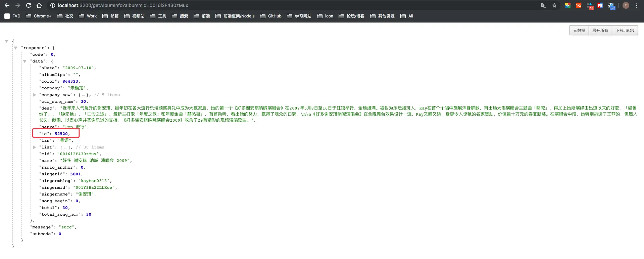Select the singerid value 5081
This screenshot has height=259, width=644.
pyautogui.click(x=76, y=174)
